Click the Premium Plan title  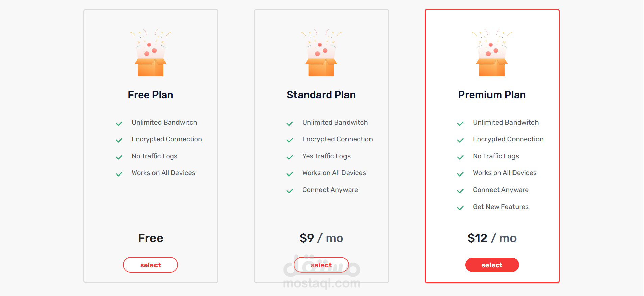pos(492,95)
